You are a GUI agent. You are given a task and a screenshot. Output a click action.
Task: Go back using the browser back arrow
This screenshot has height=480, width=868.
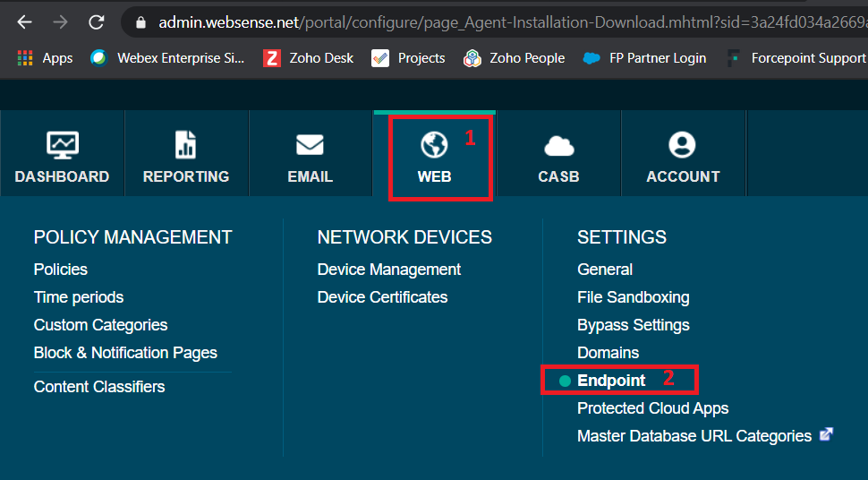(x=25, y=22)
